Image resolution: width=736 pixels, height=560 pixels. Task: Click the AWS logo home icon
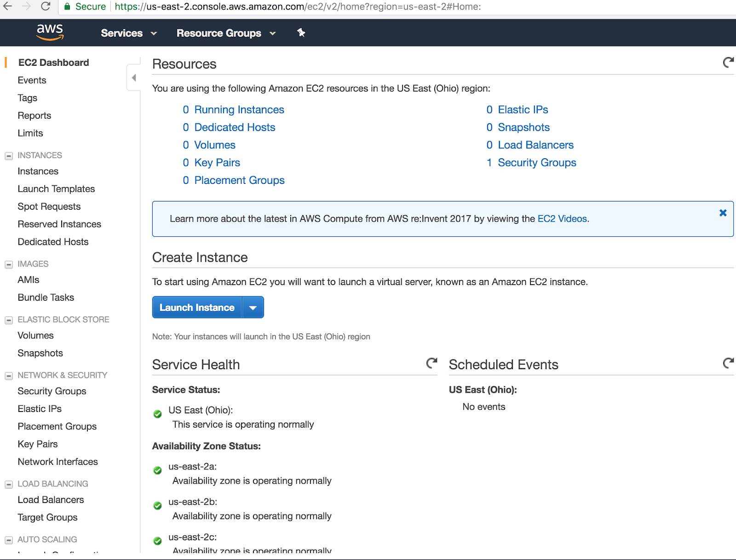click(50, 32)
